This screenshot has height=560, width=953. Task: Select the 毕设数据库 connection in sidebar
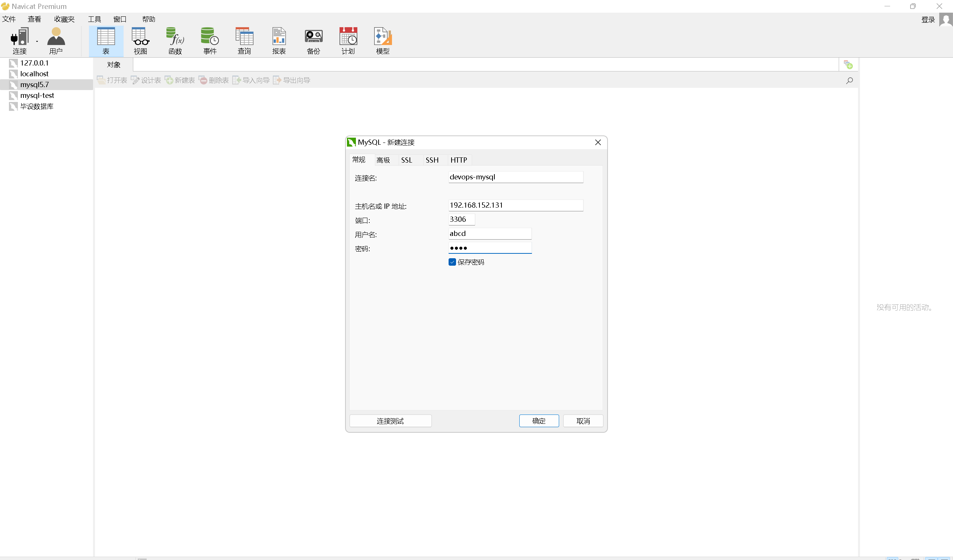(x=47, y=106)
